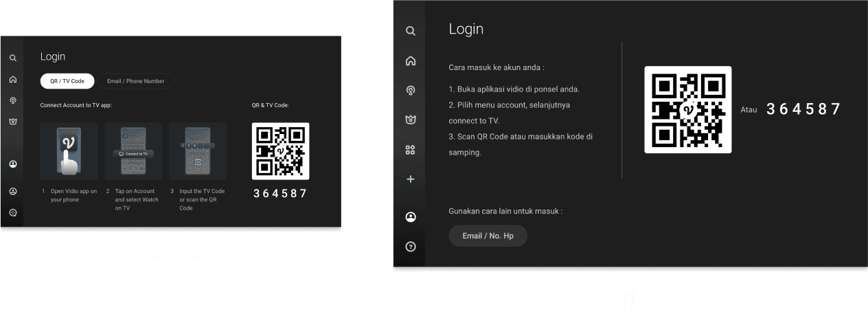
Task: Click 'Cara masuk ke akun anda :' text
Action: pyautogui.click(x=496, y=68)
